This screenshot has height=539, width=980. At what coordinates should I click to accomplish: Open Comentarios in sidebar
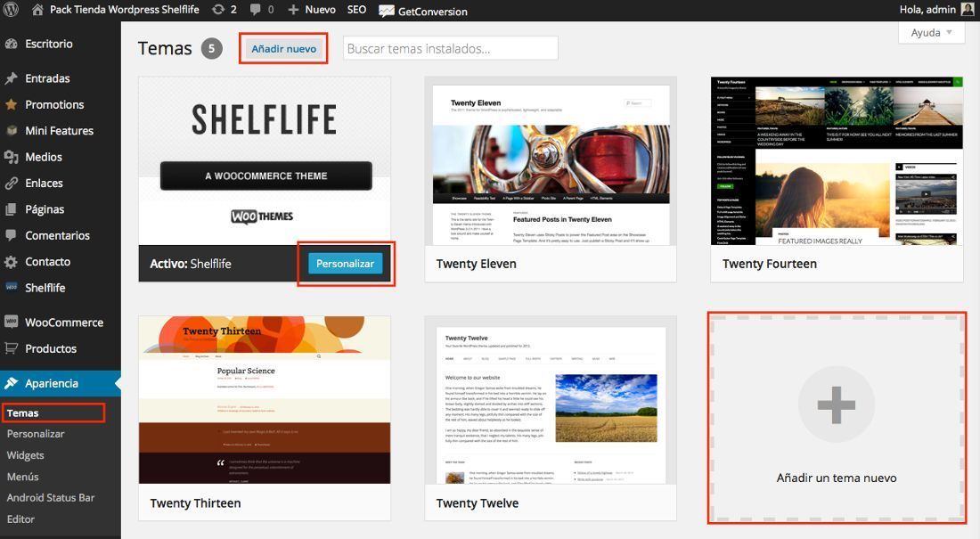(58, 236)
